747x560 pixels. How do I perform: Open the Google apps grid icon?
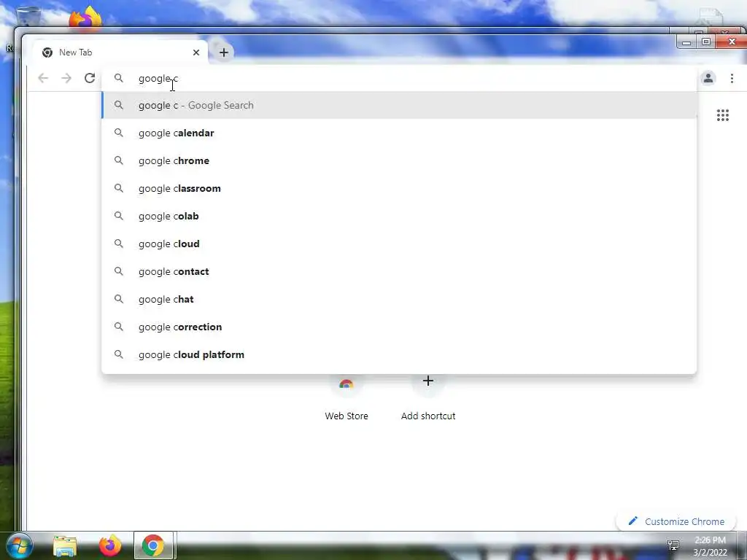tap(723, 115)
